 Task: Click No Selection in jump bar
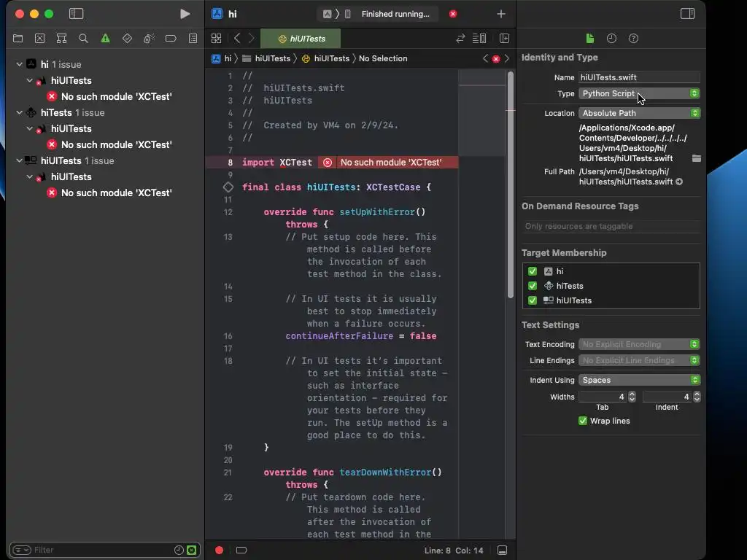pos(383,58)
